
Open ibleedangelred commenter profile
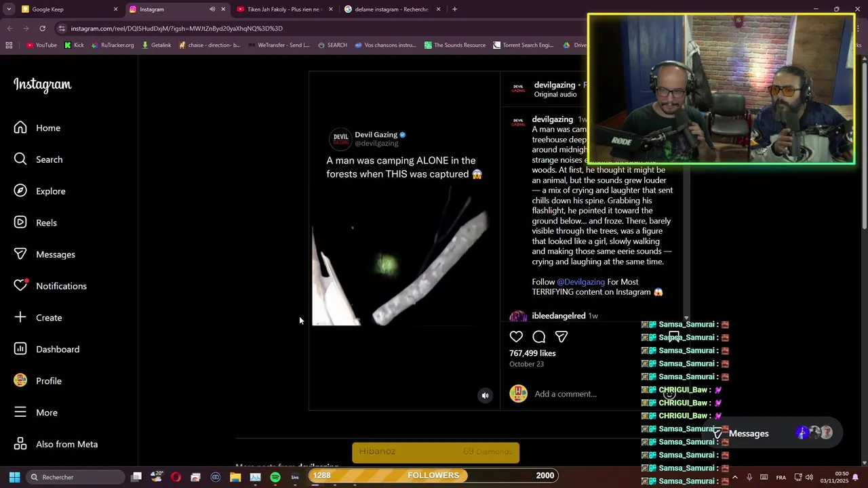pos(559,316)
